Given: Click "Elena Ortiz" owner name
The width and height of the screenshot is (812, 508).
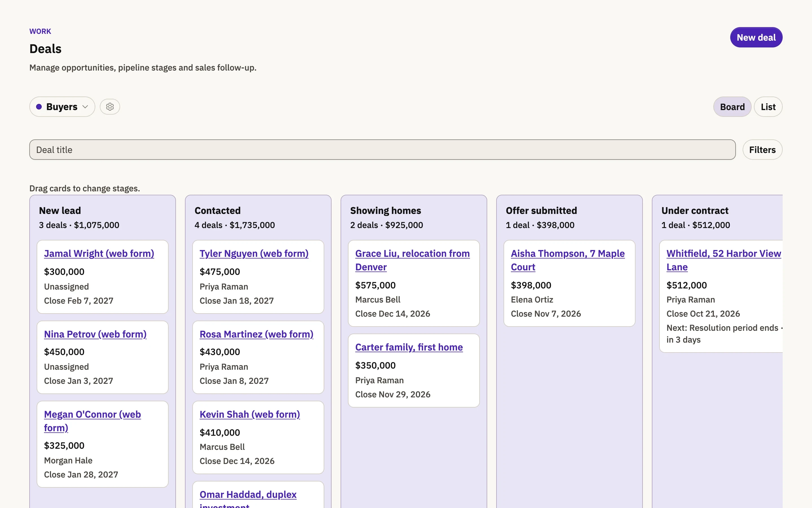Looking at the screenshot, I should pyautogui.click(x=532, y=300).
